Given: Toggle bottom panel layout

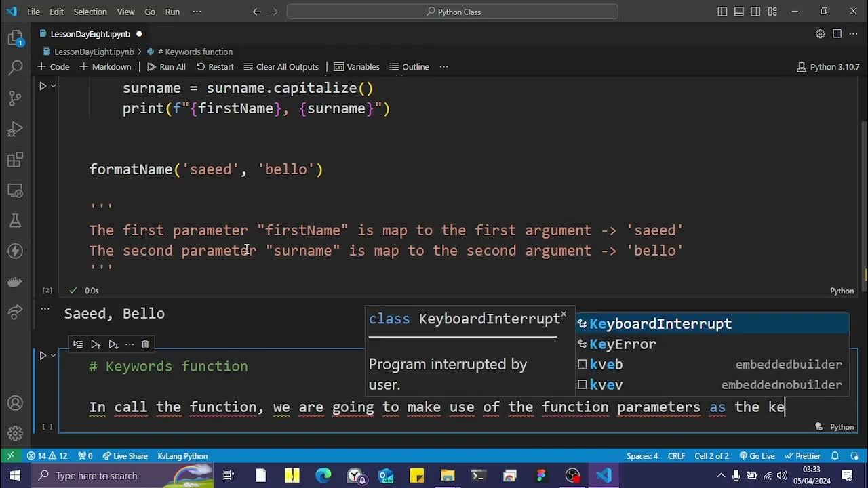Looking at the screenshot, I should (x=738, y=12).
